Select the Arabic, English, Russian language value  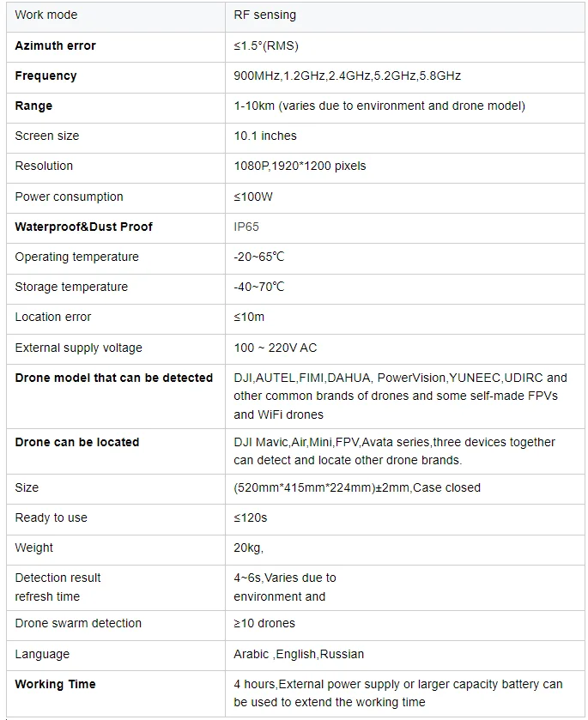[x=299, y=654]
